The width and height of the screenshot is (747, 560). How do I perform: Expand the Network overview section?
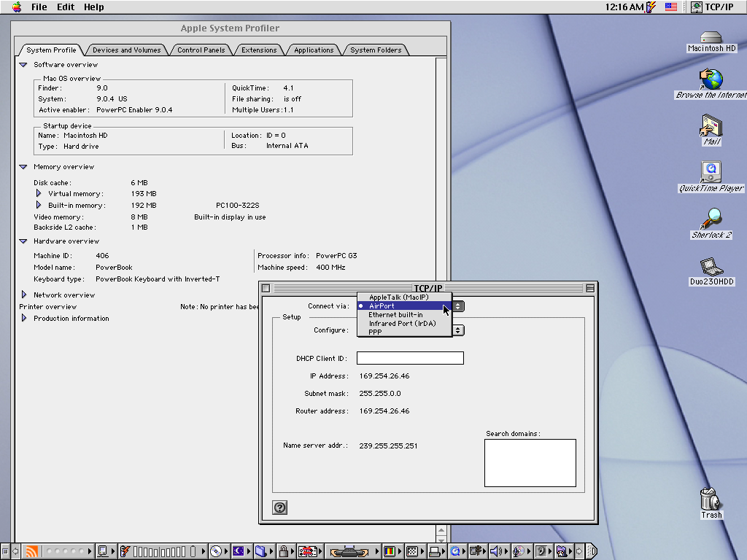tap(24, 295)
